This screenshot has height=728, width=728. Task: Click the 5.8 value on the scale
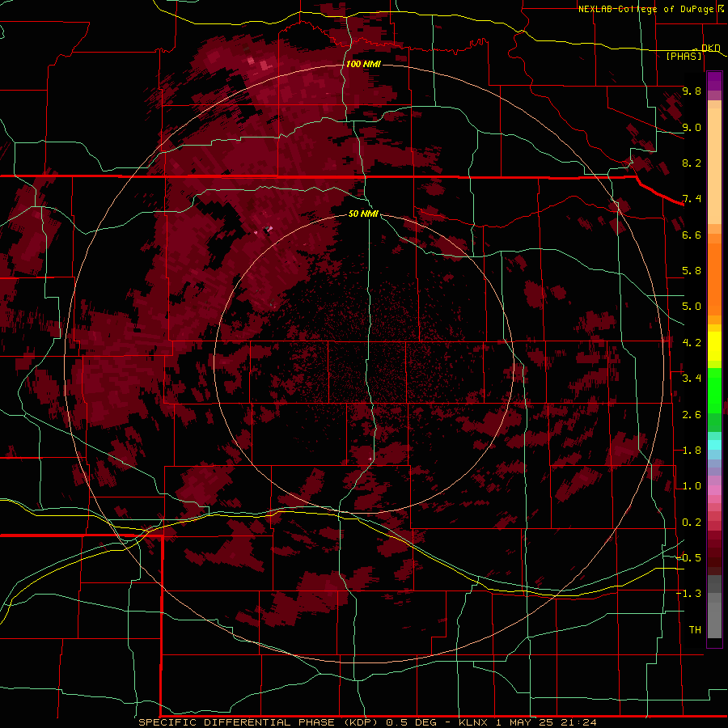point(692,271)
